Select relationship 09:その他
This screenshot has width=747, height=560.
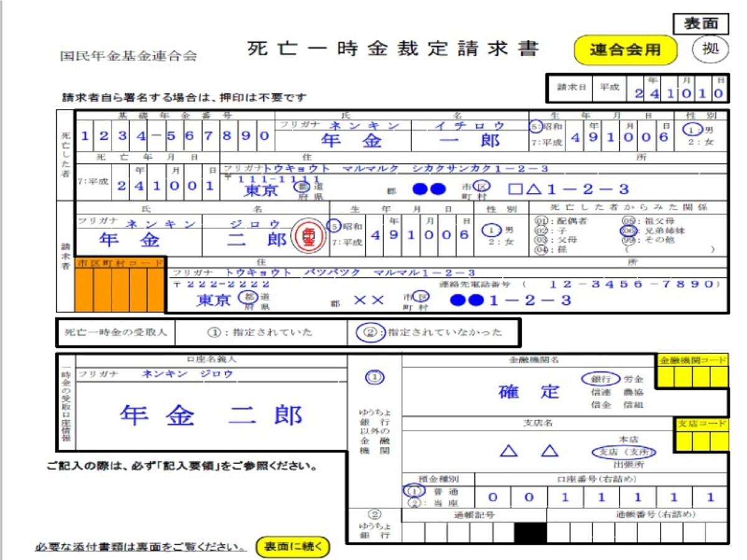click(648, 239)
